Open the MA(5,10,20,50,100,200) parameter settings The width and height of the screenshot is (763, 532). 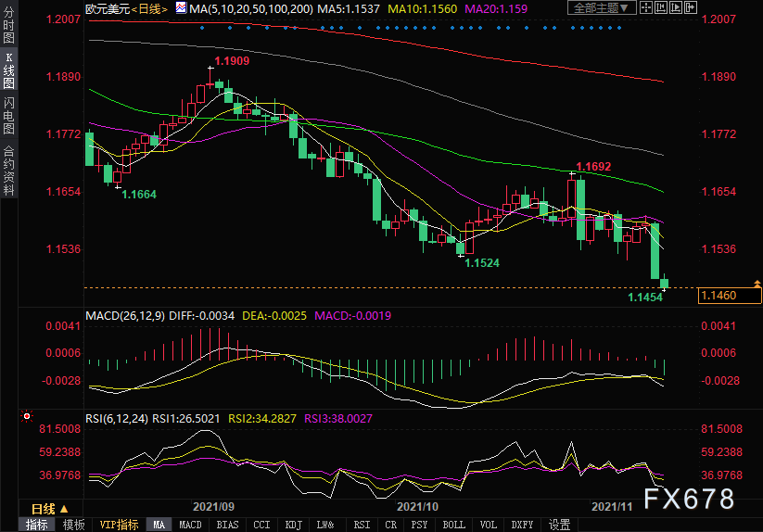coord(249,8)
